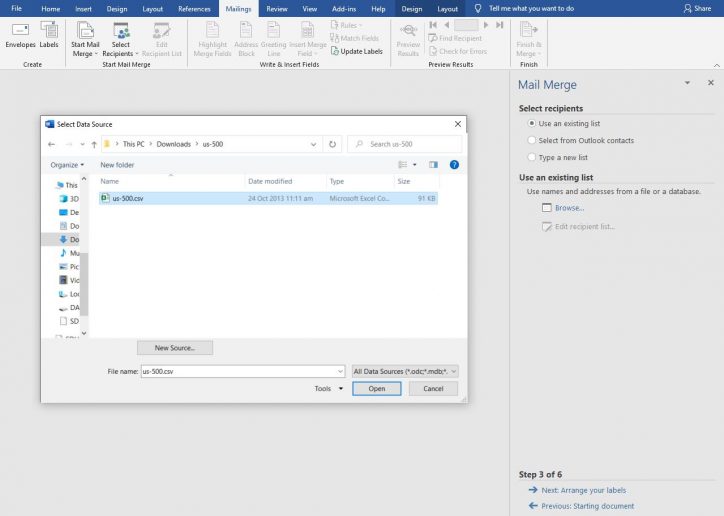Open dialog Help with the question mark
Screen dimensions: 724x516
coord(454,165)
